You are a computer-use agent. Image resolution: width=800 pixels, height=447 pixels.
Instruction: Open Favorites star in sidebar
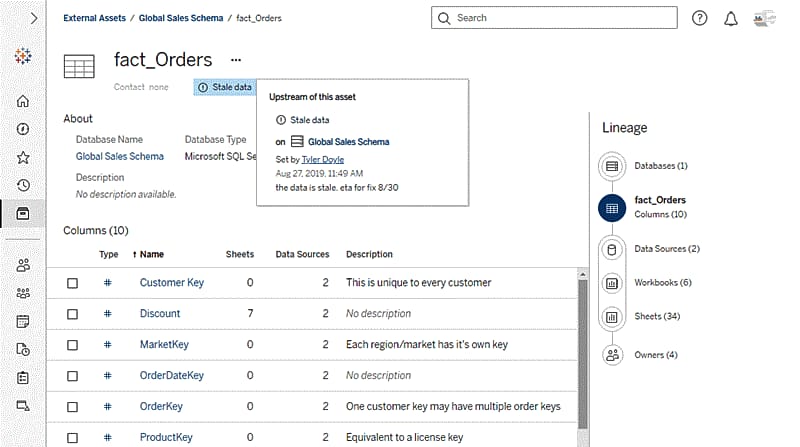pos(23,157)
